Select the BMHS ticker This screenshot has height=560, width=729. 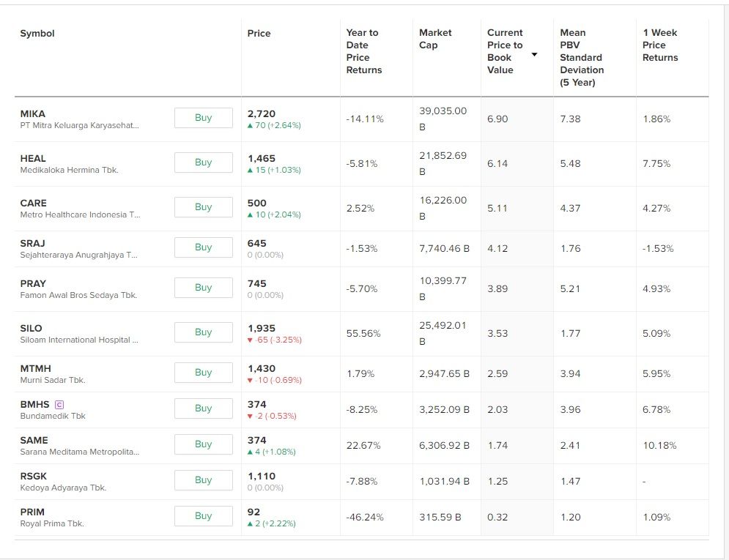click(x=34, y=404)
